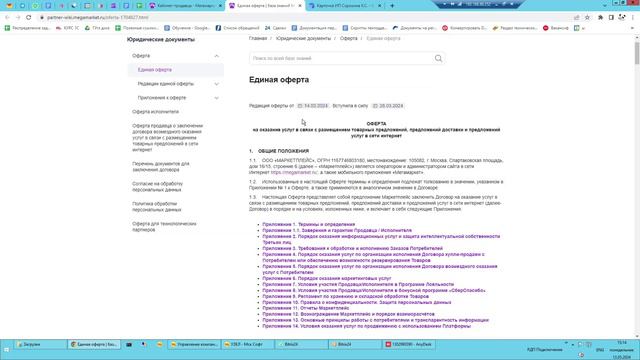Viewport: 640px width, 360px height.
Task: Open a new browser tab with plus icon
Action: pyautogui.click(x=392, y=6)
